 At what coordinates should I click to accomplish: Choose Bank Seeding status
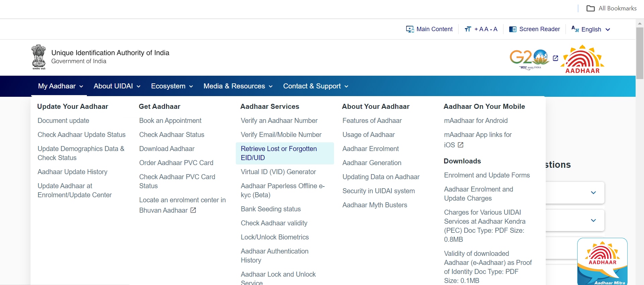click(271, 209)
